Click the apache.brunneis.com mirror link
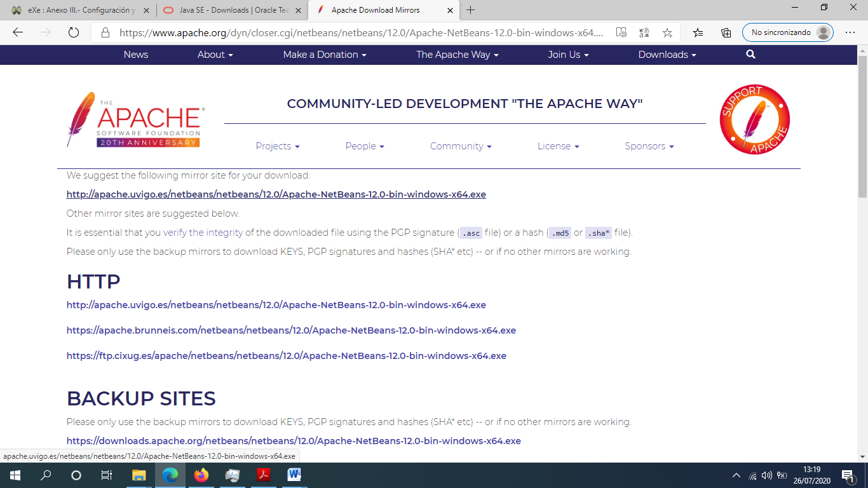Viewport: 868px width, 488px height. pyautogui.click(x=291, y=330)
